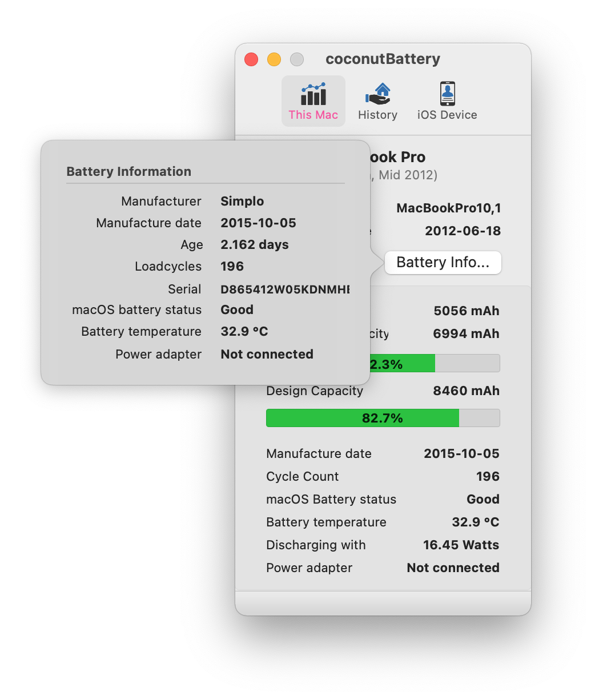Click main window Battery temperature 32.9 °C
Viewport: 595px width, 700px height.
tap(476, 522)
